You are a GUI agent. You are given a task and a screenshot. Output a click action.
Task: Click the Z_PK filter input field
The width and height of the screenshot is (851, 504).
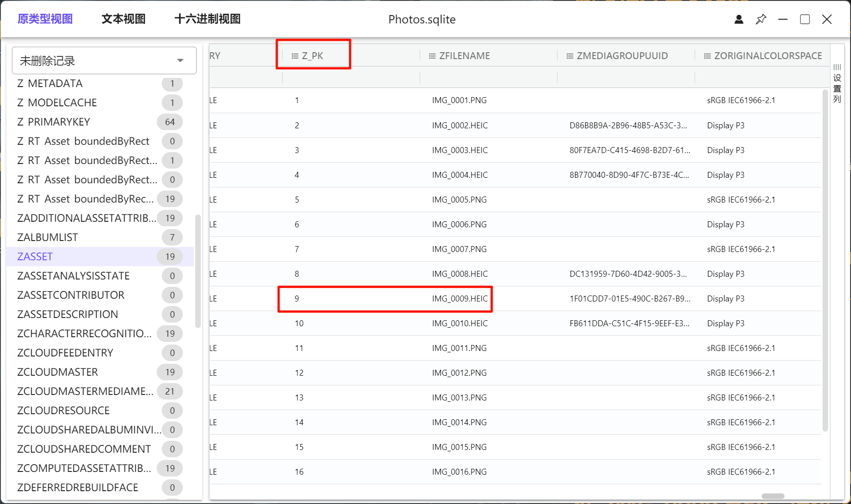click(351, 77)
